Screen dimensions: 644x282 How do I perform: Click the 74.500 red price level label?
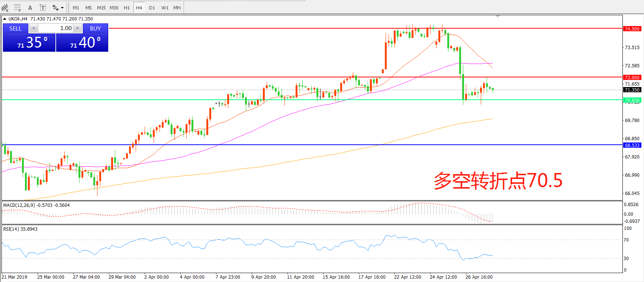point(632,29)
